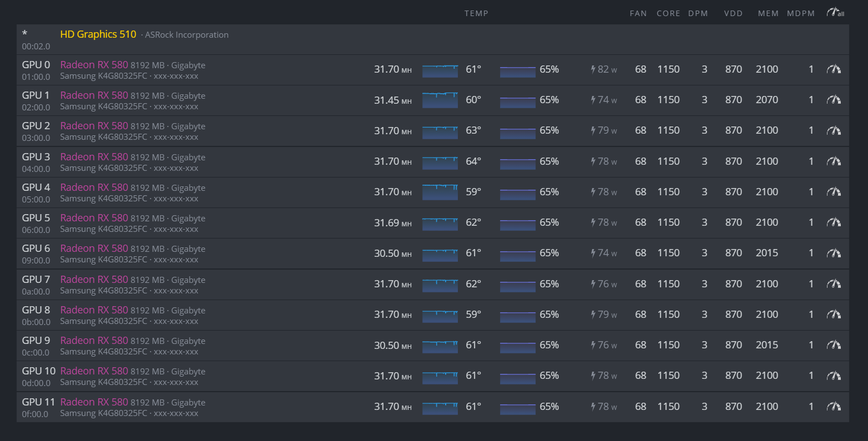
Task: Open overclock tuning icon for GPU 1
Action: 834,100
